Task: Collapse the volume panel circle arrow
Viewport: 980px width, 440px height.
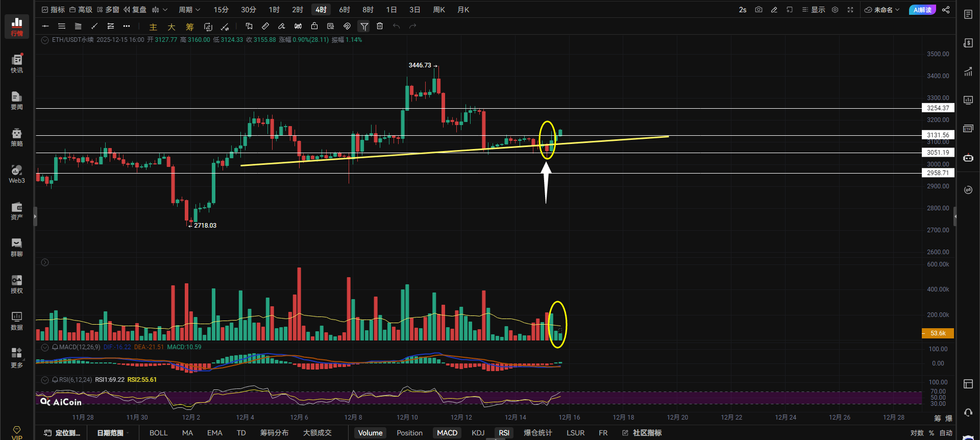Action: point(45,262)
